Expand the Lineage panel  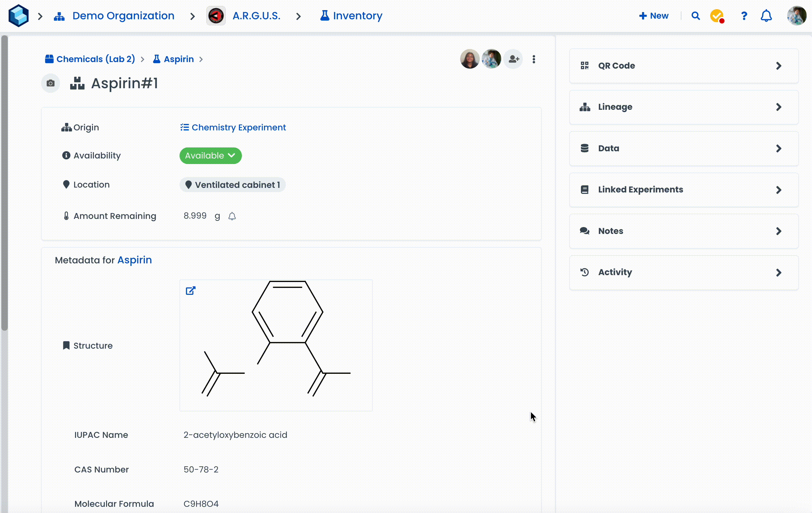click(x=683, y=107)
